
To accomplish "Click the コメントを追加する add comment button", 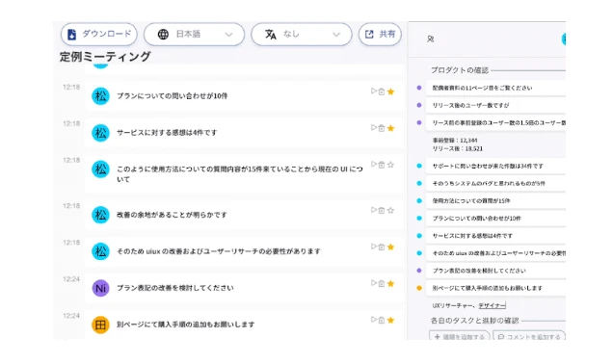I will pyautogui.click(x=529, y=336).
